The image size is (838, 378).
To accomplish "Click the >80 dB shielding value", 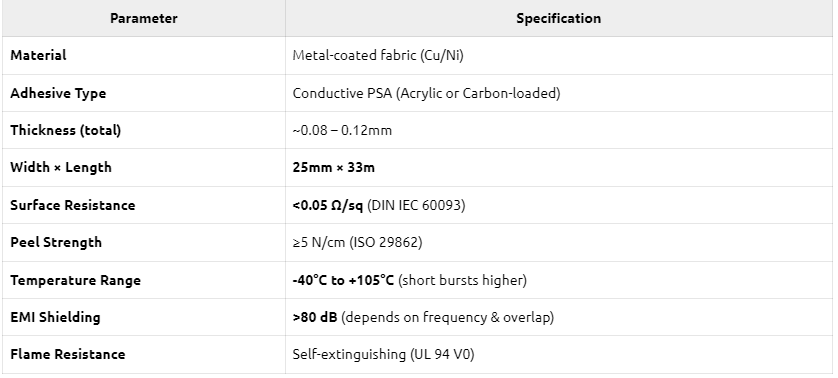I will 315,317.
